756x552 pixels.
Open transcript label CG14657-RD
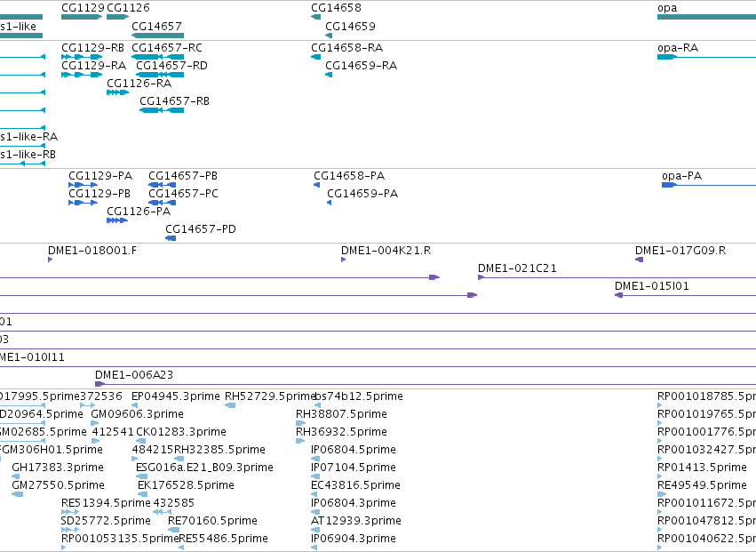coord(171,66)
